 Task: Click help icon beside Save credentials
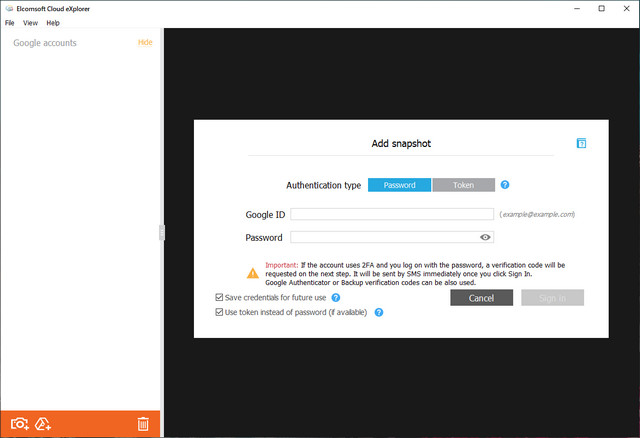336,298
